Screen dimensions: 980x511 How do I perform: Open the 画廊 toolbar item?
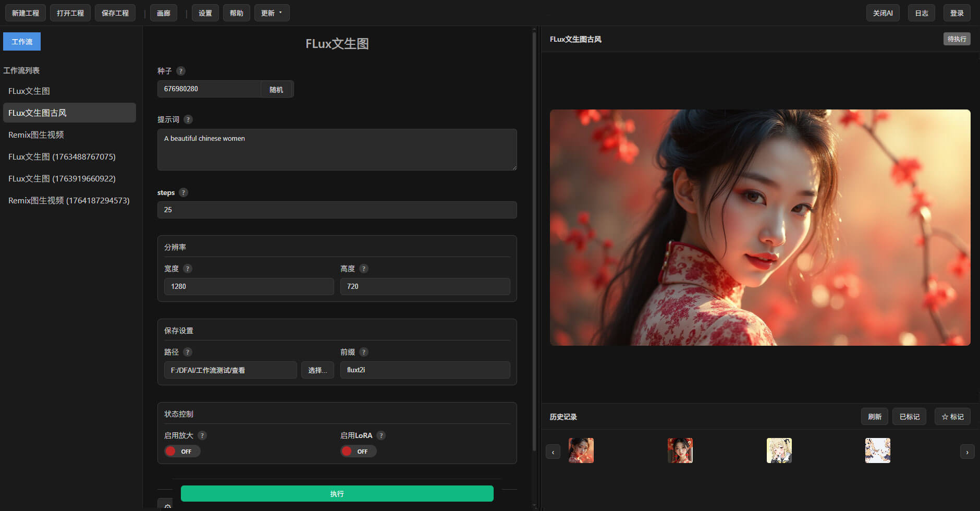(163, 13)
